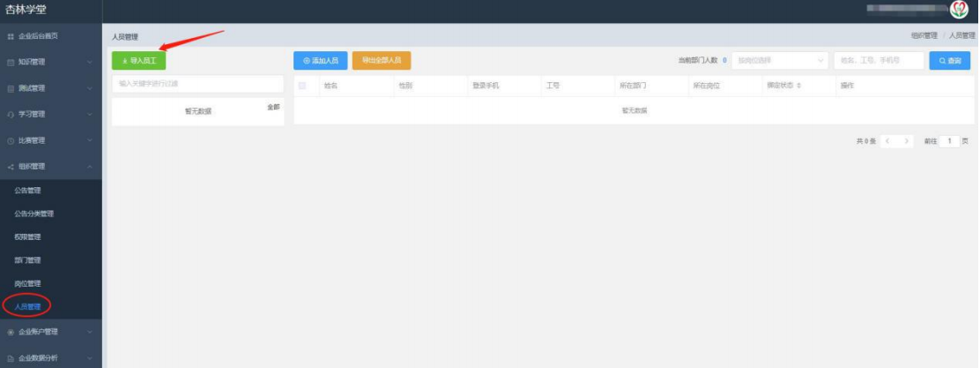Viewport: 980px width, 368px height.
Task: Open 公告管理 submenu item
Action: tap(27, 191)
